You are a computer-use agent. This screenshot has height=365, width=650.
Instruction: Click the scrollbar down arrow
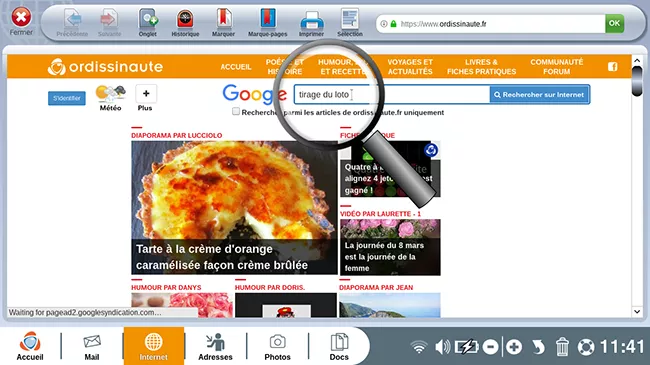[637, 311]
